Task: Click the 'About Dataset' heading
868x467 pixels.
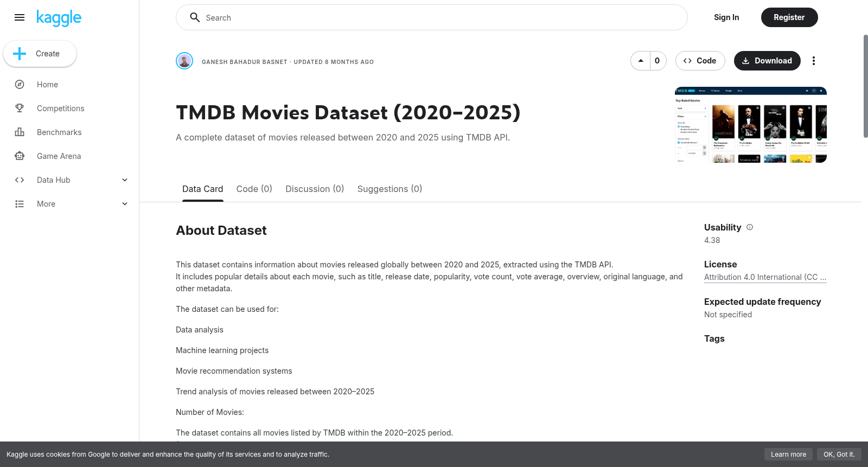Action: pyautogui.click(x=221, y=231)
